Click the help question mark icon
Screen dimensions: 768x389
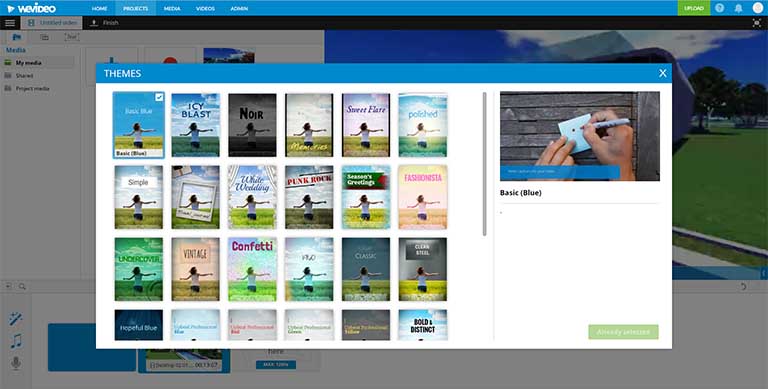click(x=720, y=8)
